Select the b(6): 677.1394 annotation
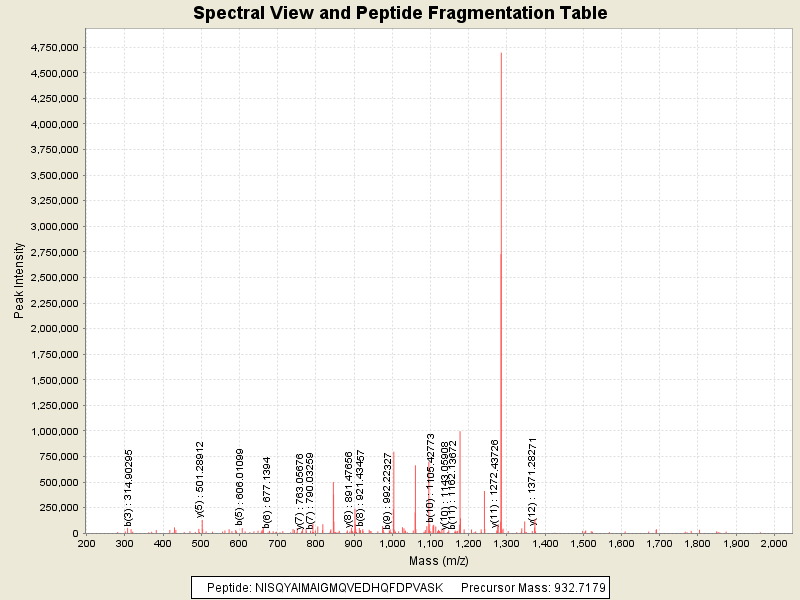This screenshot has width=800, height=600. 267,492
